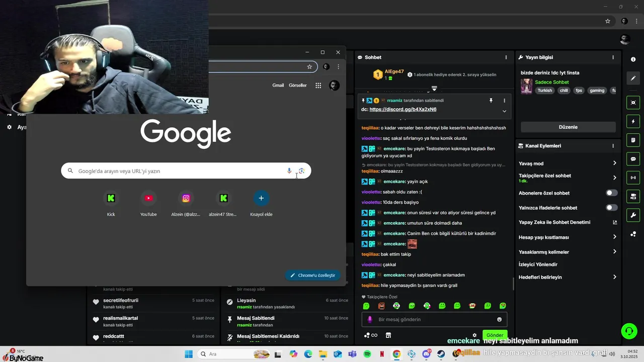Open the Google apps grid icon
The image size is (644, 362).
coord(318,85)
